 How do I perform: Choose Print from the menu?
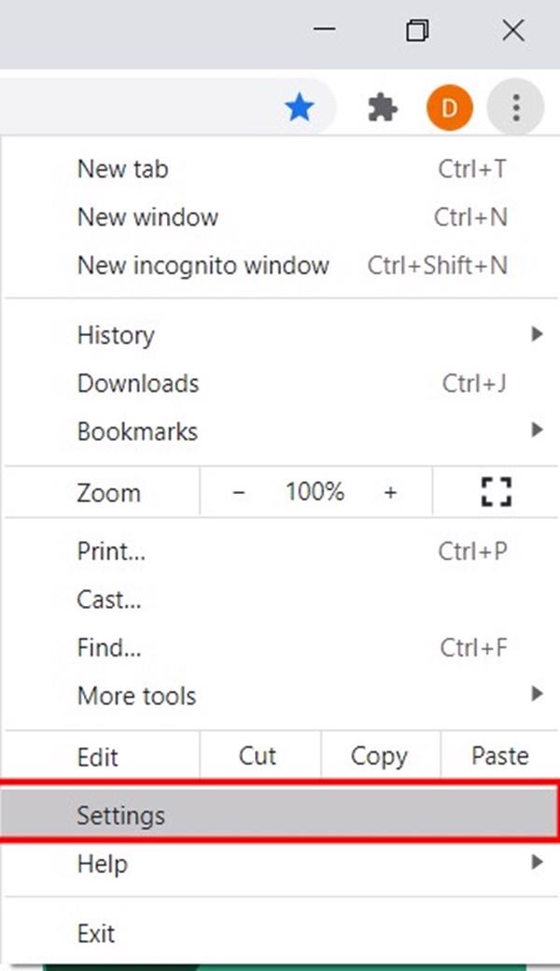[x=111, y=551]
